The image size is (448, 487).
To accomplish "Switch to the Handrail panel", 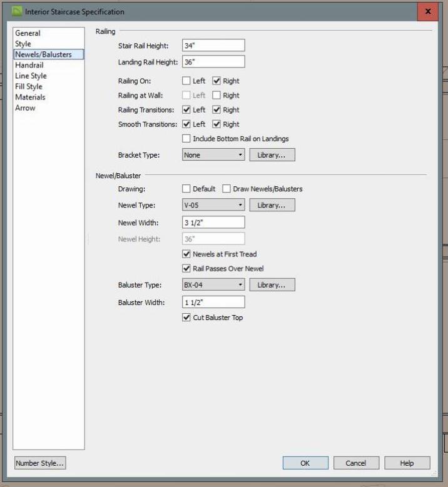I will [29, 65].
